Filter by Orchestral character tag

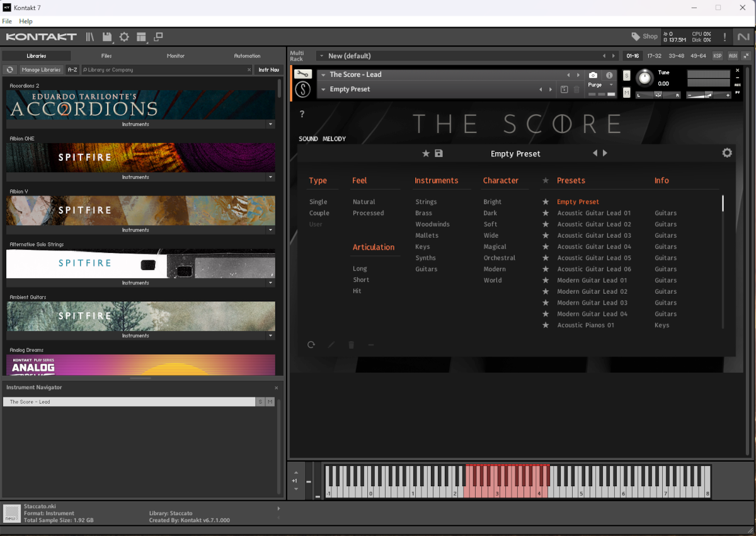coord(500,258)
